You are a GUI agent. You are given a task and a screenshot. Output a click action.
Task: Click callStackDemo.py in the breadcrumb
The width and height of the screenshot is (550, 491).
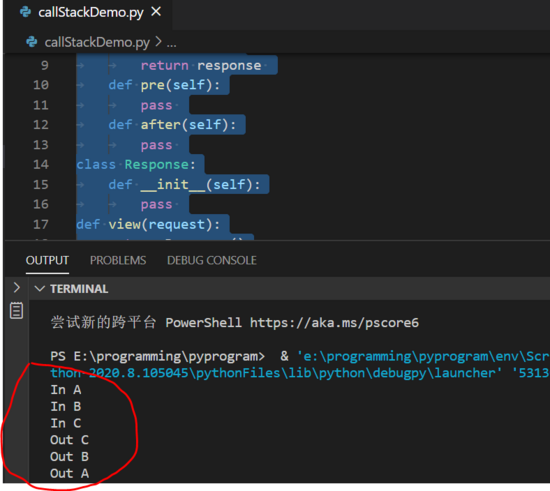(97, 42)
